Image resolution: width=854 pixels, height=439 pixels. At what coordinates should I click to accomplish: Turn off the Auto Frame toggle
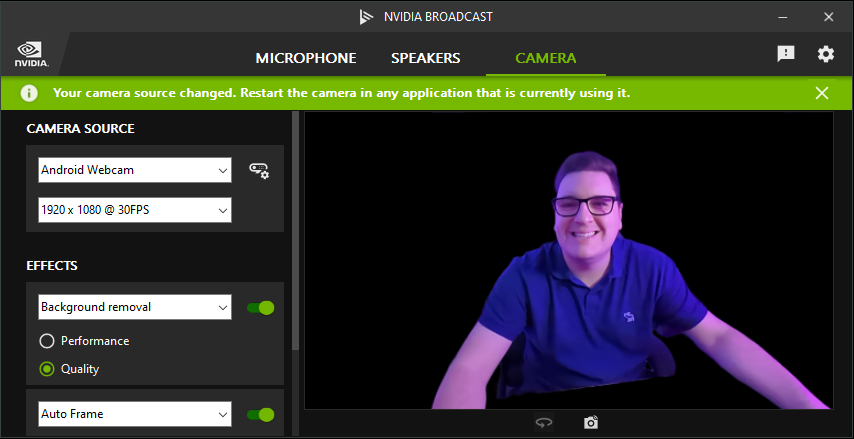(260, 414)
